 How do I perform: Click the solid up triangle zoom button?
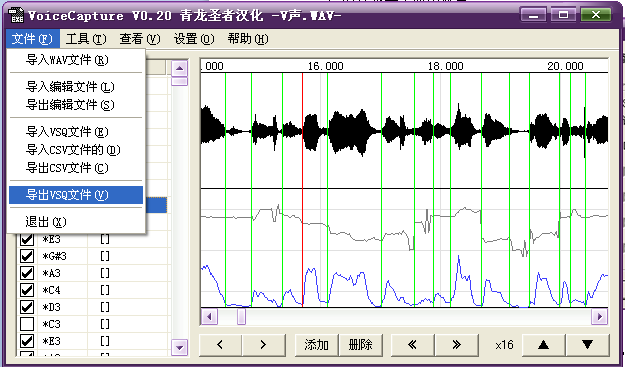[x=544, y=345]
